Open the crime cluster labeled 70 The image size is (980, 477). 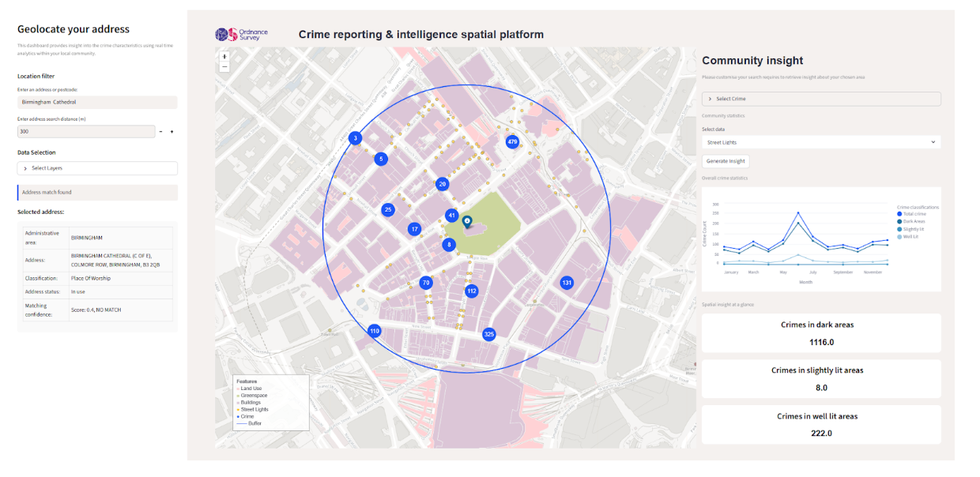(x=426, y=283)
